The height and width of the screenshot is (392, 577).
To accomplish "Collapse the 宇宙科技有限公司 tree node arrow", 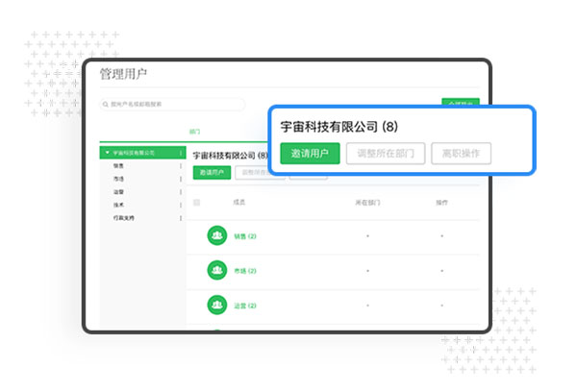I will [x=108, y=153].
